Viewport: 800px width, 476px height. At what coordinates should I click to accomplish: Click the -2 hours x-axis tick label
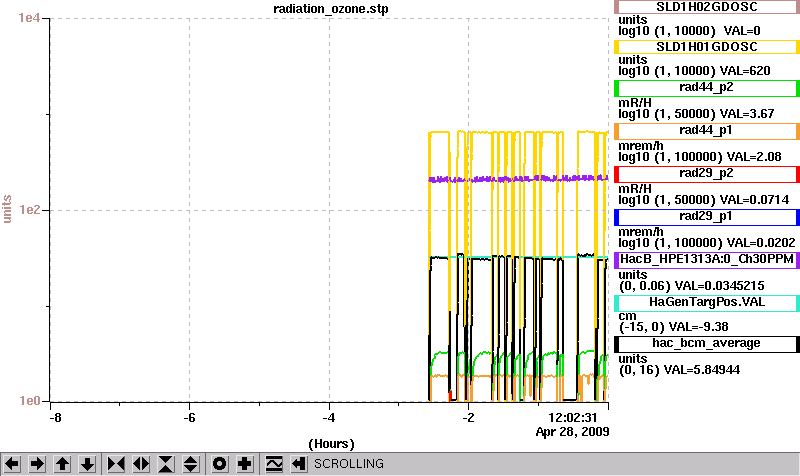[x=468, y=418]
